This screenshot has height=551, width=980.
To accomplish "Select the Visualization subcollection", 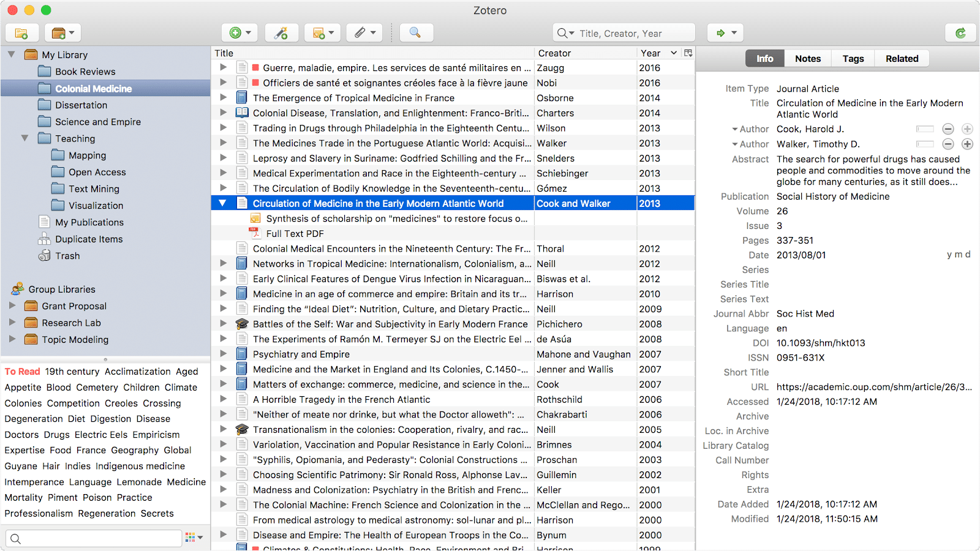I will coord(96,206).
